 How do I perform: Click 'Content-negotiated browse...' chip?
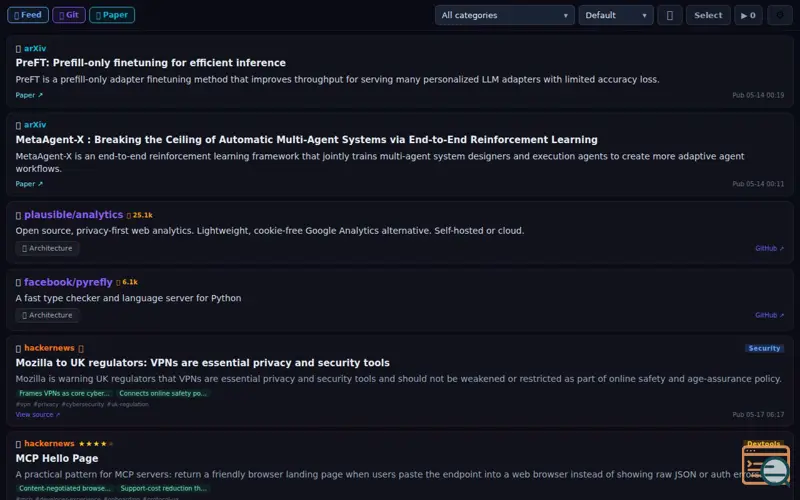tap(64, 488)
